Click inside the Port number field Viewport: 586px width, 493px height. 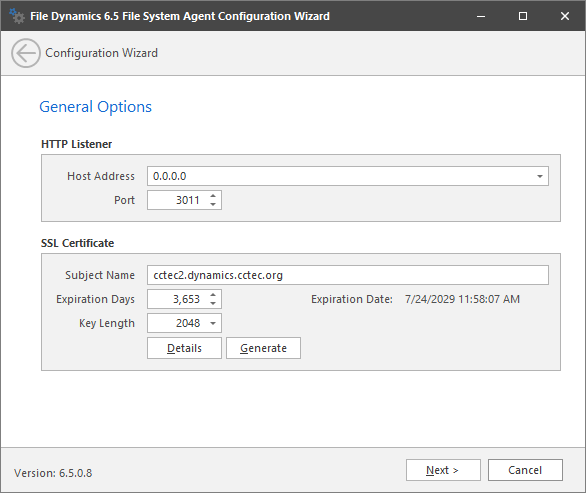click(178, 200)
